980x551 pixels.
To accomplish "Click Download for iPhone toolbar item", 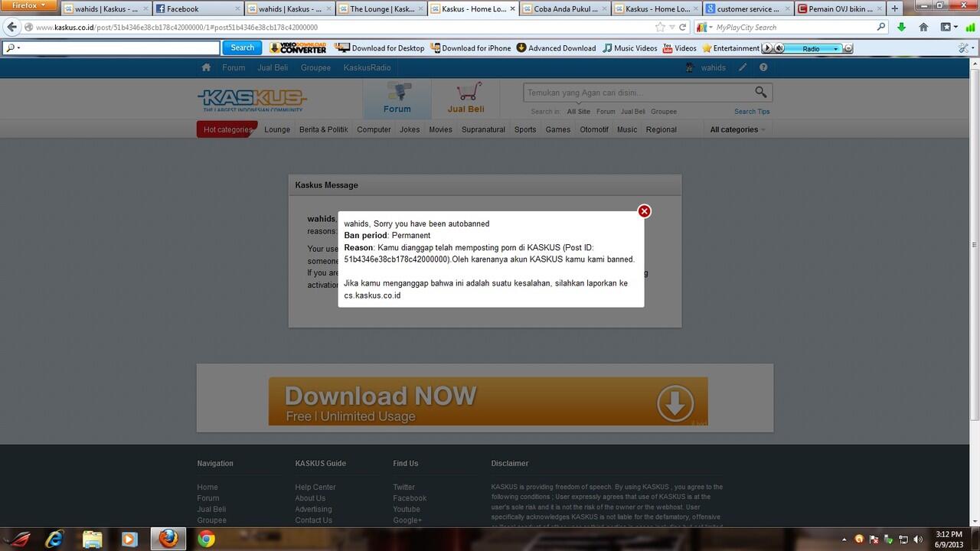I will click(x=470, y=47).
